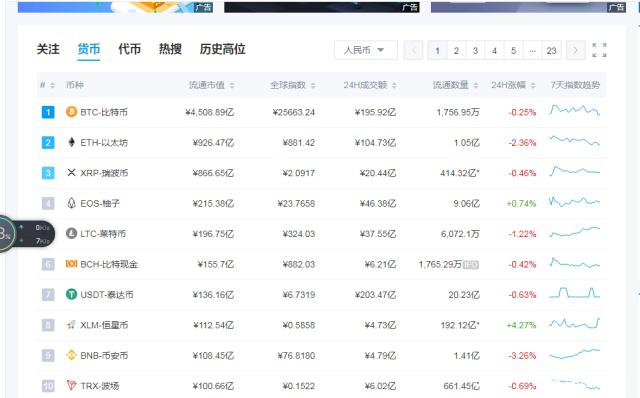Open the XRP-瑞波币 link

pyautogui.click(x=104, y=173)
